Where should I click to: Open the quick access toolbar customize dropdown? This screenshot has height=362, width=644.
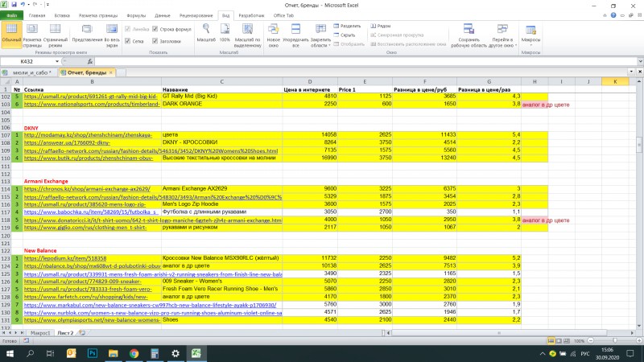47,5
